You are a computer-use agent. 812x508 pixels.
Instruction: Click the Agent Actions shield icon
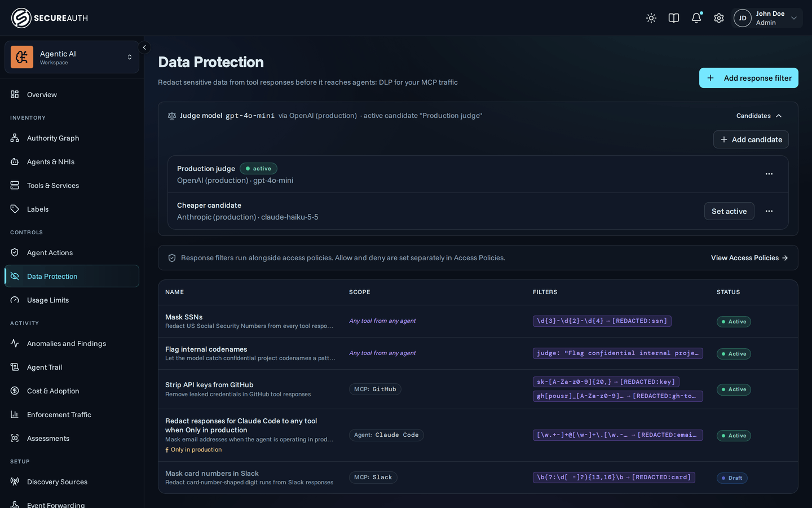15,252
